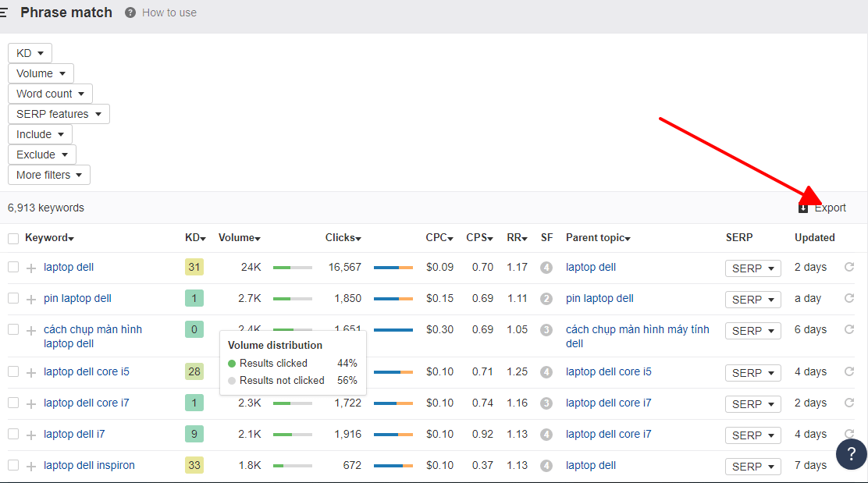Check the 'laptop dell core i5' row

pos(13,371)
